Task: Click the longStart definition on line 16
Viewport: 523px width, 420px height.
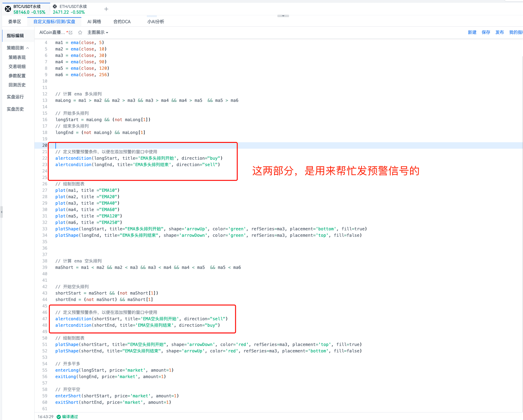Action: [103, 120]
